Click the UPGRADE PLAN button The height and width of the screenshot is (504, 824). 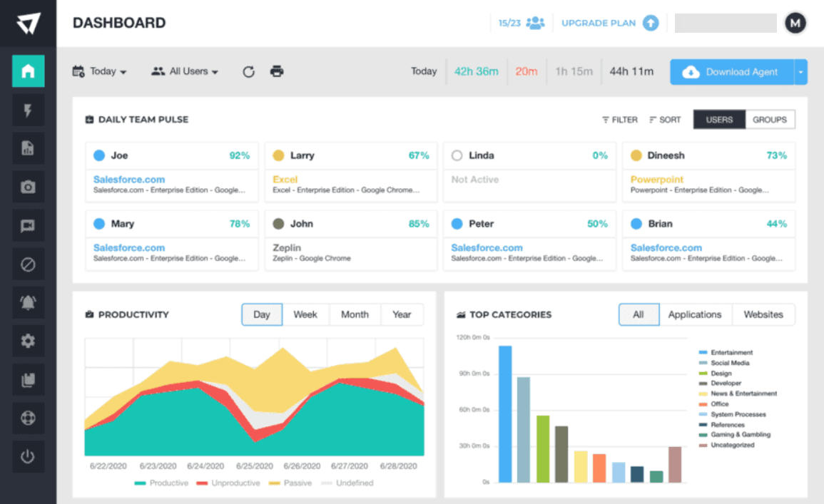coord(599,23)
